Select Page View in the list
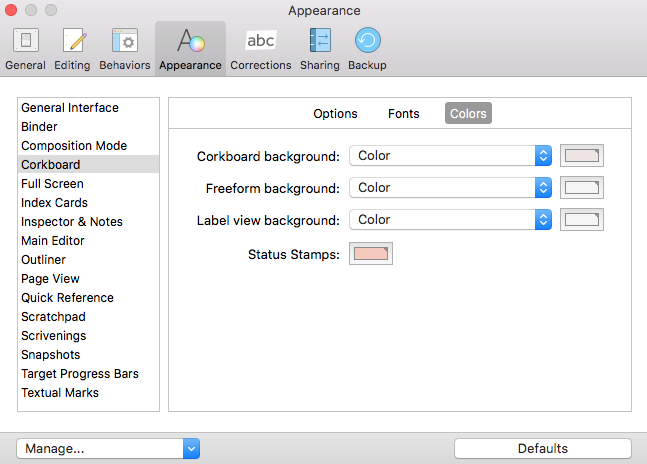Viewport: 647px width, 464px height. click(88, 278)
